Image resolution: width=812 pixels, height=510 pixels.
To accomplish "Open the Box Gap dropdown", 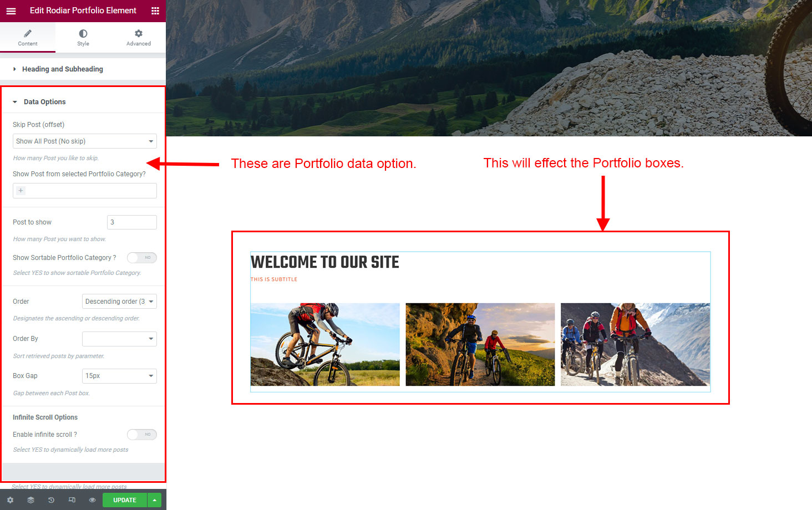I will (x=119, y=376).
